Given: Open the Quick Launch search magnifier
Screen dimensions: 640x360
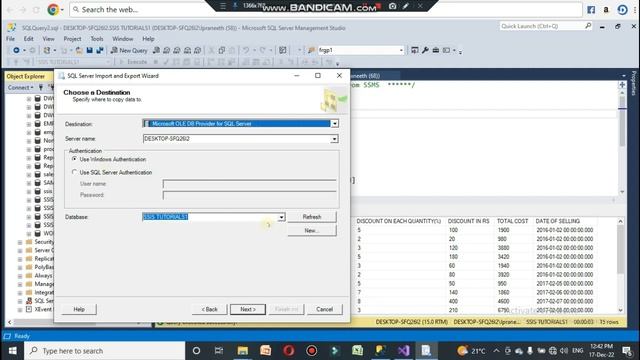Looking at the screenshot, I should click(x=588, y=26).
